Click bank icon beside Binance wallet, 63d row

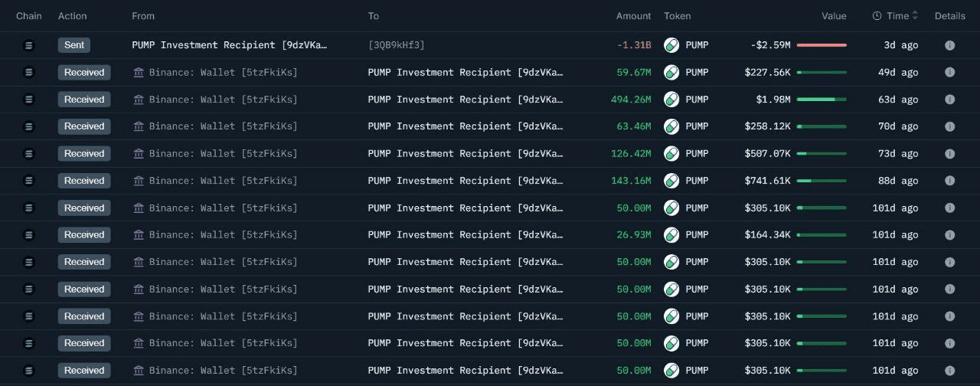(139, 100)
